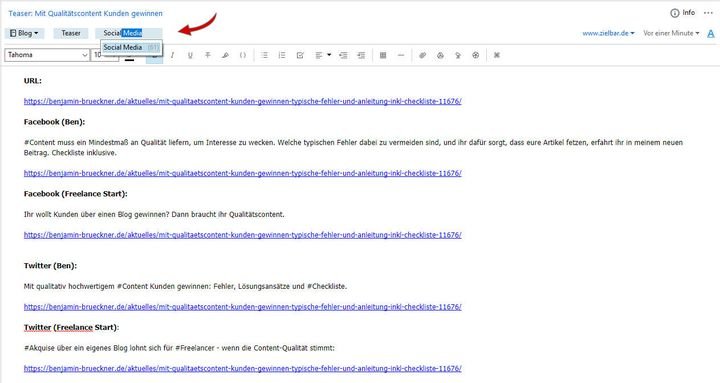
Task: Insert a code block
Action: (x=243, y=55)
